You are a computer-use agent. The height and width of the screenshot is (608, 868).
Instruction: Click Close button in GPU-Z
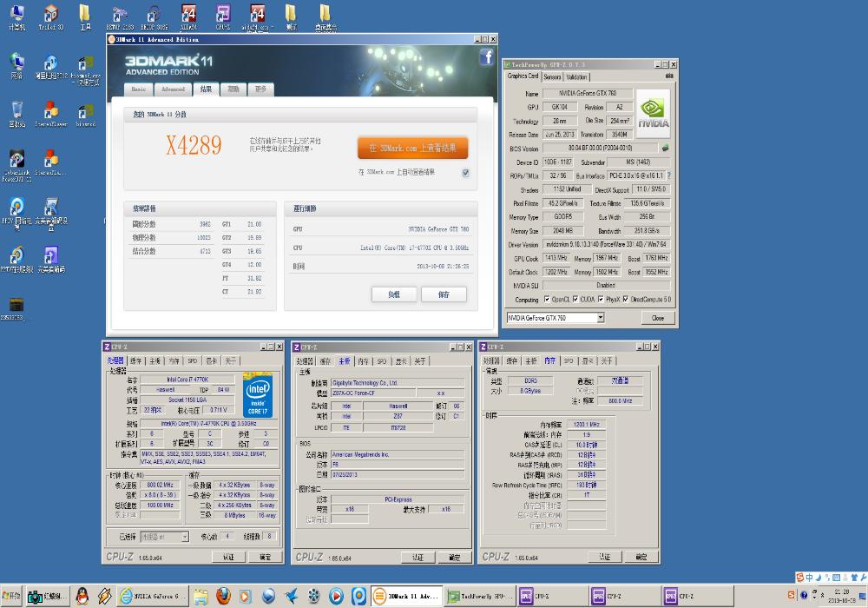click(658, 318)
